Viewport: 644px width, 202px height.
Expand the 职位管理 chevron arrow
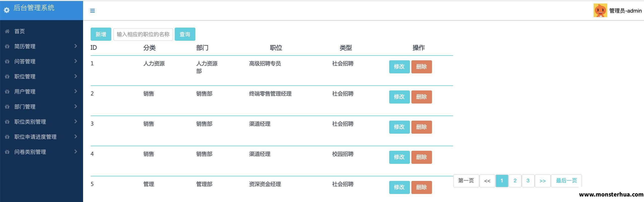click(76, 76)
